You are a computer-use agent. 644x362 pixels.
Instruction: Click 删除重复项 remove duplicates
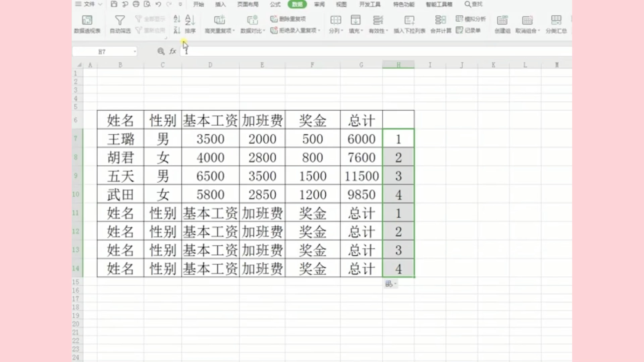[288, 19]
